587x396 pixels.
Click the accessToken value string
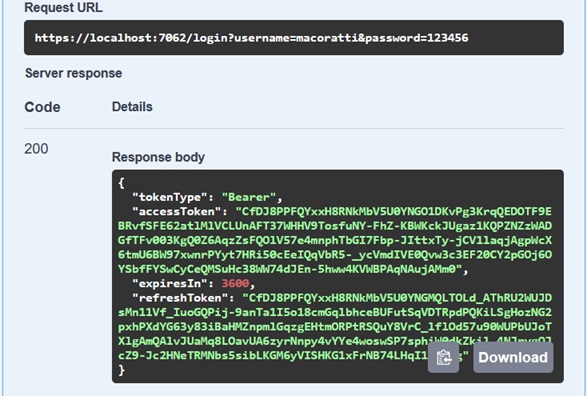(x=335, y=240)
